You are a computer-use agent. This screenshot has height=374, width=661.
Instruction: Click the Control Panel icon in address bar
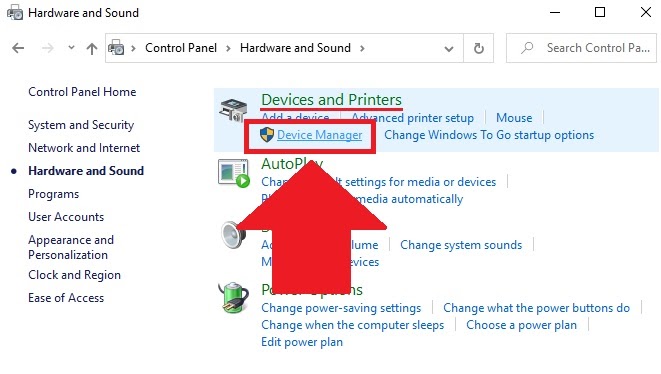(116, 48)
